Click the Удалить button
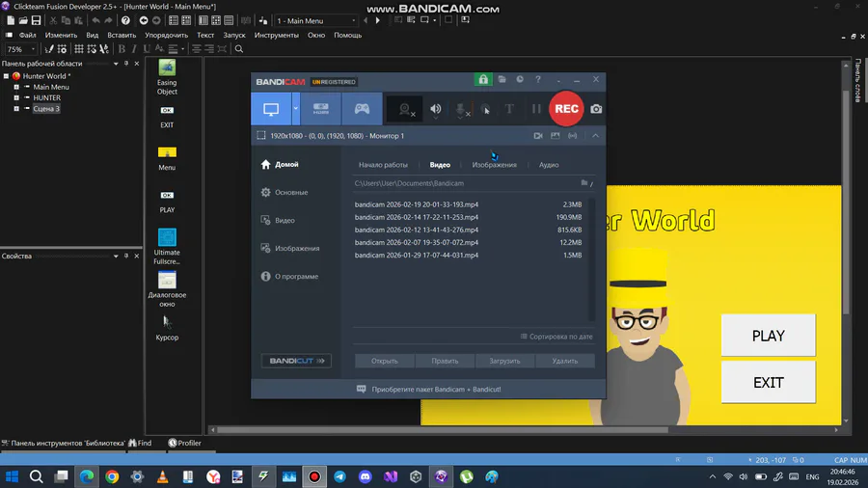868x488 pixels. (564, 361)
